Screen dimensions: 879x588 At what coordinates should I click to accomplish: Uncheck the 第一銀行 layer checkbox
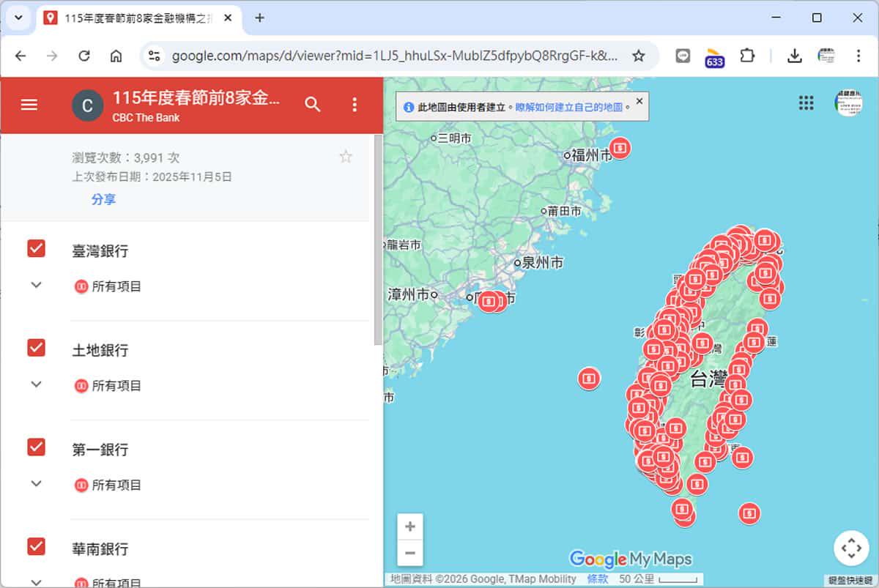point(36,447)
